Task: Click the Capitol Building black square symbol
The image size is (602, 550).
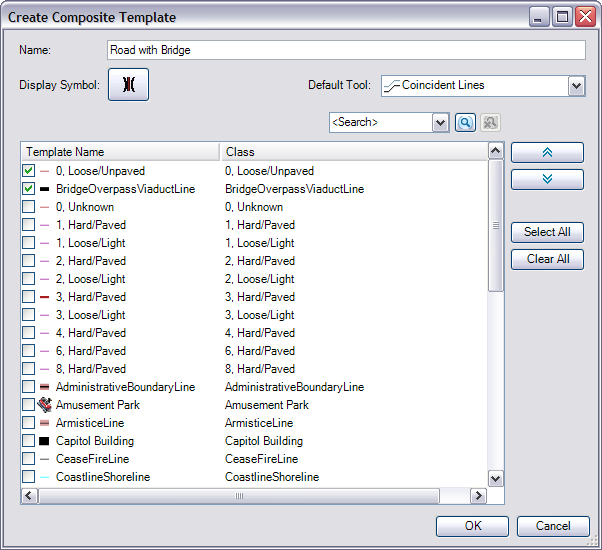Action: point(44,441)
